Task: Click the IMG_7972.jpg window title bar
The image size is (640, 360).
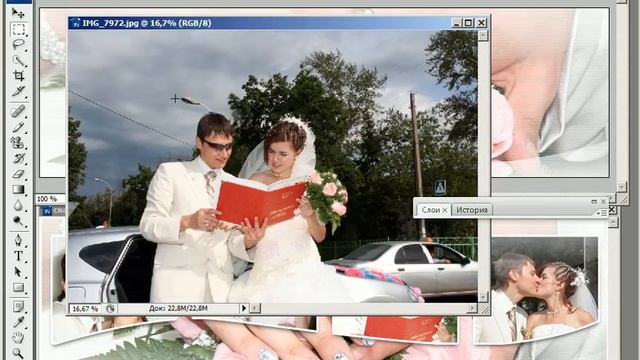Action: pyautogui.click(x=279, y=23)
